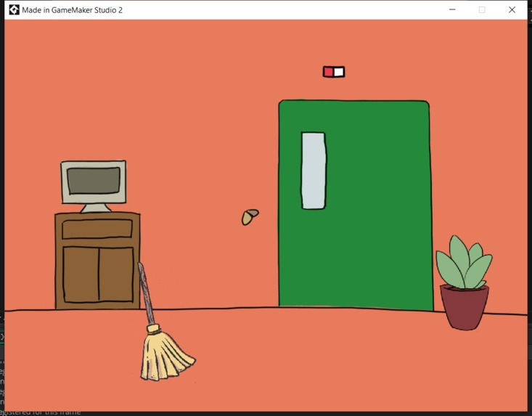This screenshot has width=532, height=416.
Task: Minimize the GameMaker game window
Action: pos(452,10)
